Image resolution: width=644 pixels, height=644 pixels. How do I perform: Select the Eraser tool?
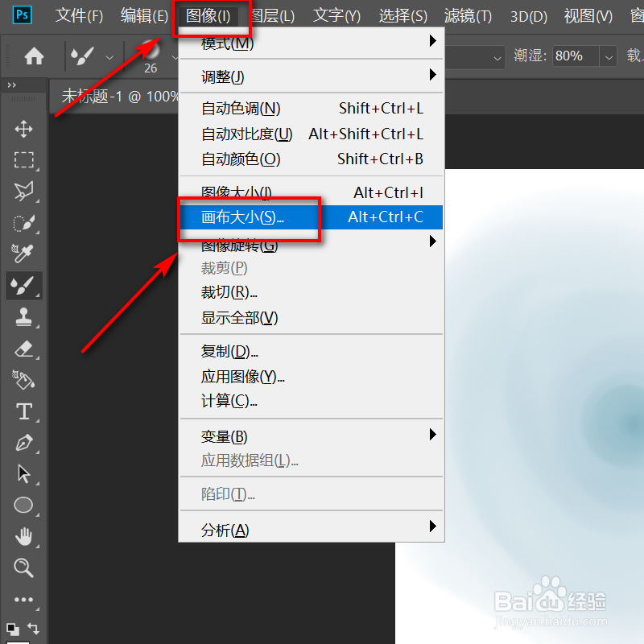tap(23, 349)
